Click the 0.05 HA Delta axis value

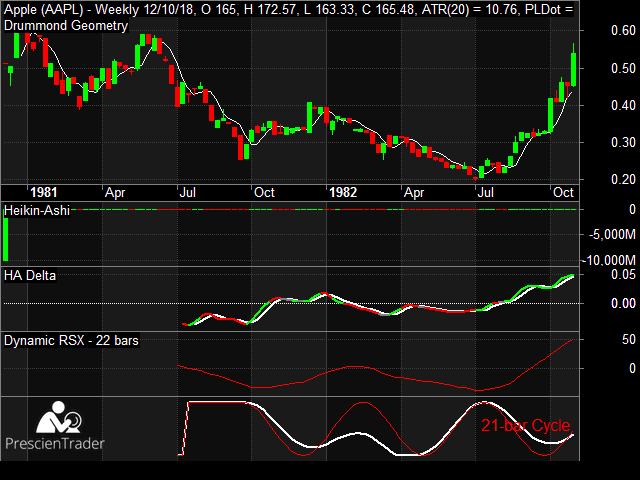point(623,274)
